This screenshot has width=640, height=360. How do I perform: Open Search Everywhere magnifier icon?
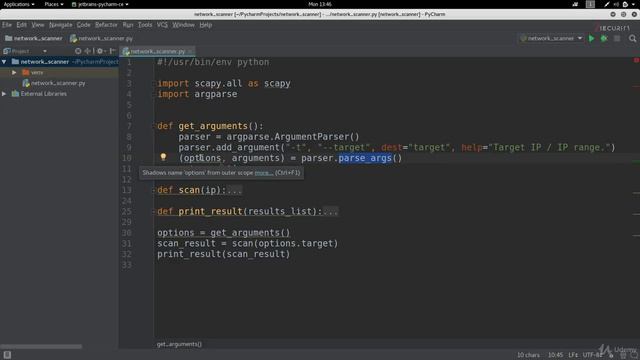(632, 38)
